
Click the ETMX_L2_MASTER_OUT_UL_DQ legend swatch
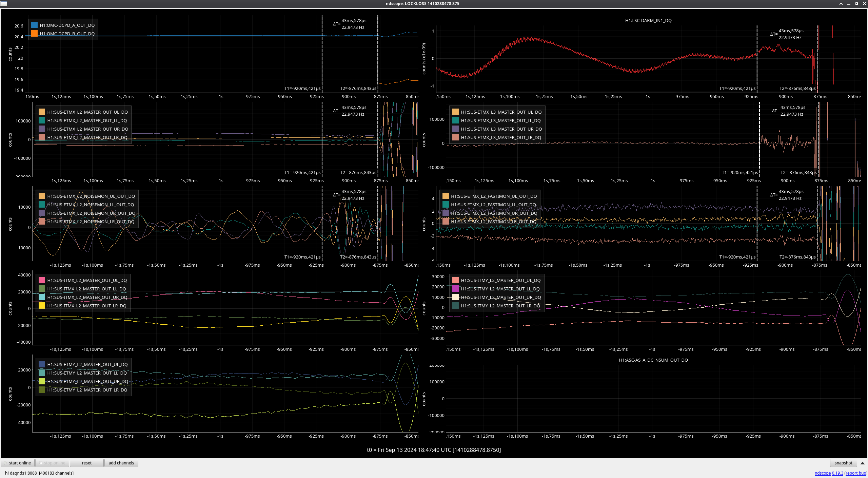point(42,112)
